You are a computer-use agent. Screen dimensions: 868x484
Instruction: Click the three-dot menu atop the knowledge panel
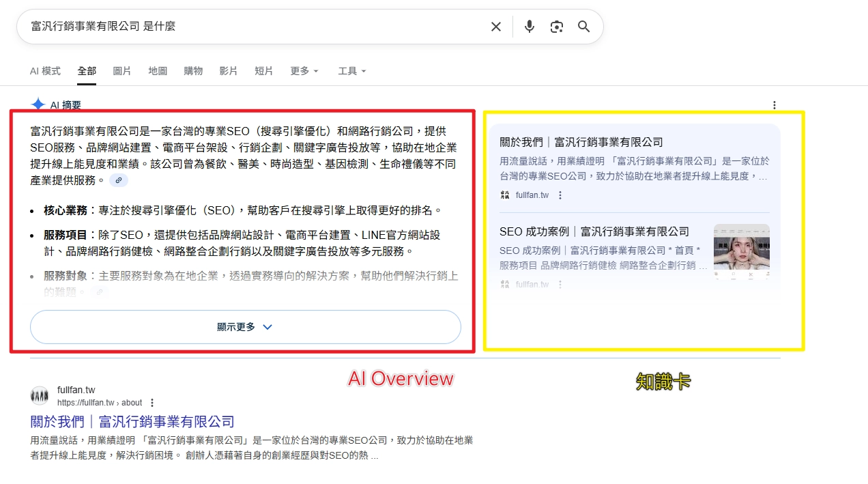point(775,105)
